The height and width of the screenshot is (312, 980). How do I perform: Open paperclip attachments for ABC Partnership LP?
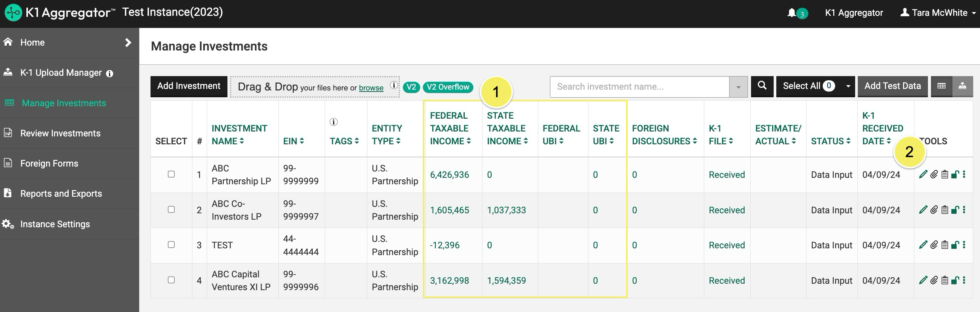[x=934, y=174]
